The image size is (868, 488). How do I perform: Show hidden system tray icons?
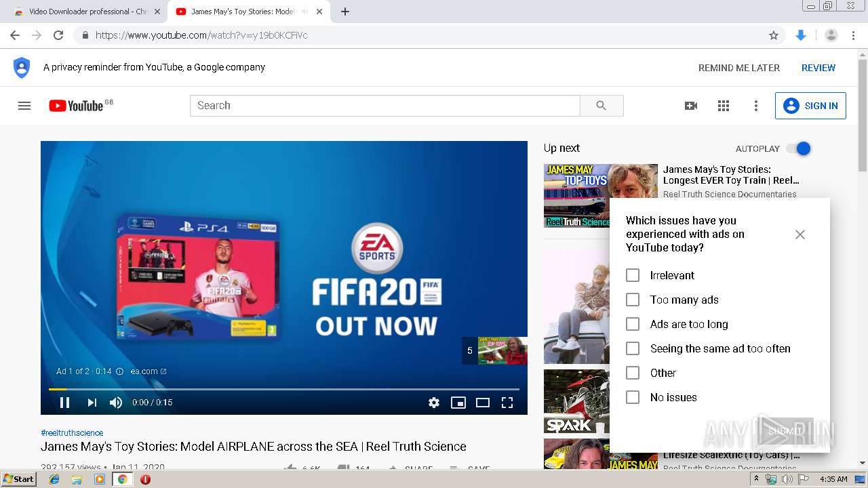tap(756, 479)
